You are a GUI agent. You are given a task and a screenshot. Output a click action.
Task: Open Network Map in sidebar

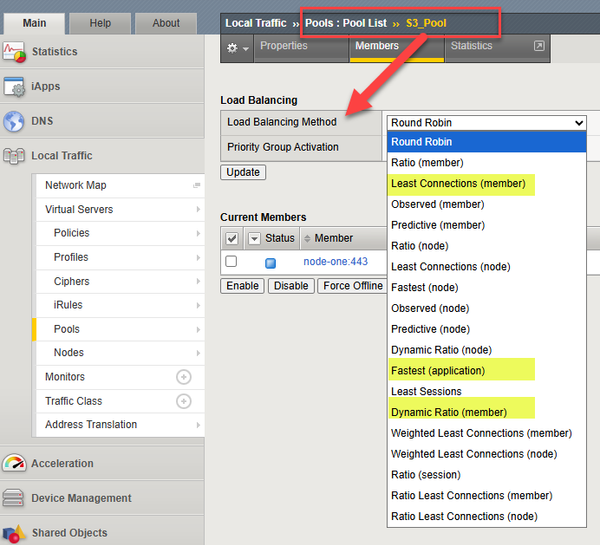tap(120, 186)
